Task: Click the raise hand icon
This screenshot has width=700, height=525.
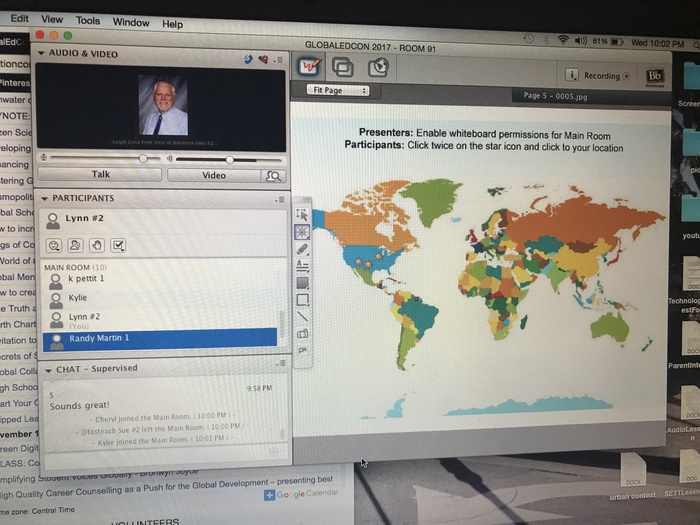Action: [x=97, y=245]
